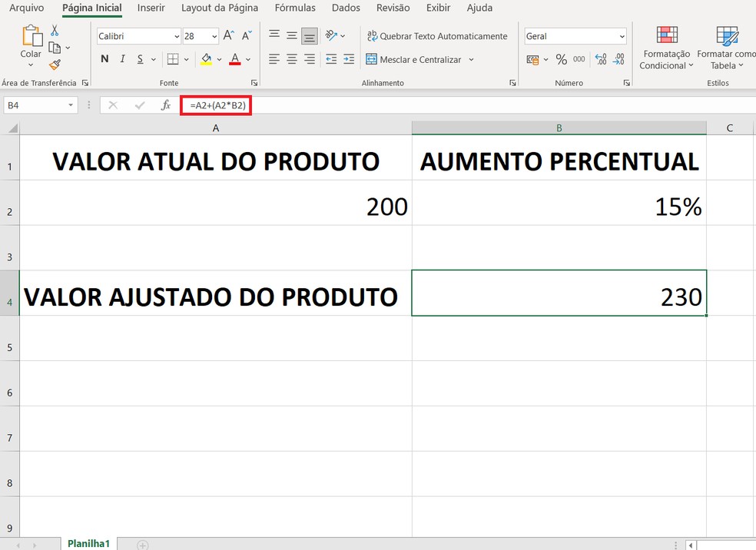Viewport: 756px width, 550px height.
Task: Open Formatar como Tabela gallery
Action: point(726,48)
